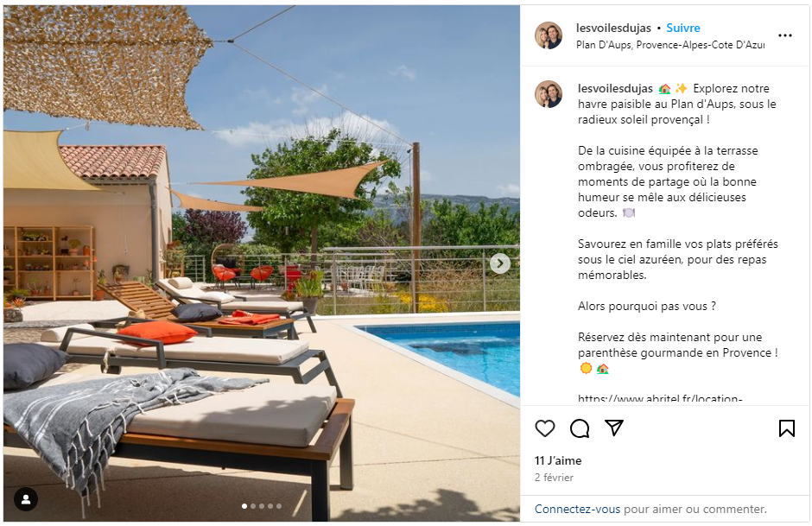Image resolution: width=812 pixels, height=526 pixels.
Task: Open the Plan D'Aups location link
Action: click(670, 45)
